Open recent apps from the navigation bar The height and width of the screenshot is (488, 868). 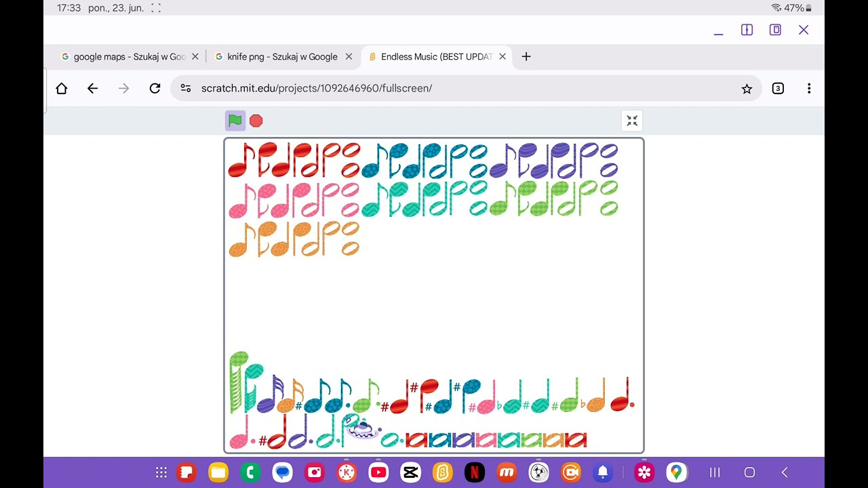715,472
